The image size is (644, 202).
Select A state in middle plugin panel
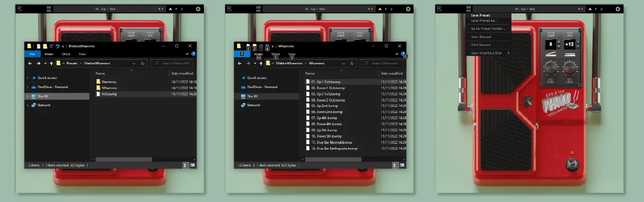[379, 9]
